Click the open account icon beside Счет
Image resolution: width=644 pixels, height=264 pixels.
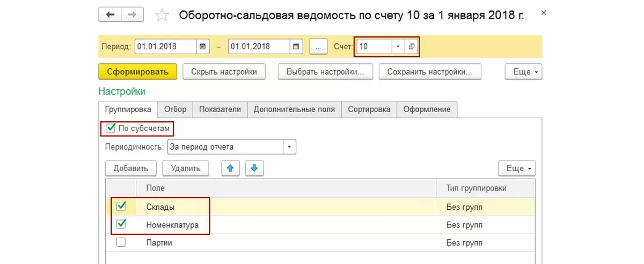click(x=412, y=47)
